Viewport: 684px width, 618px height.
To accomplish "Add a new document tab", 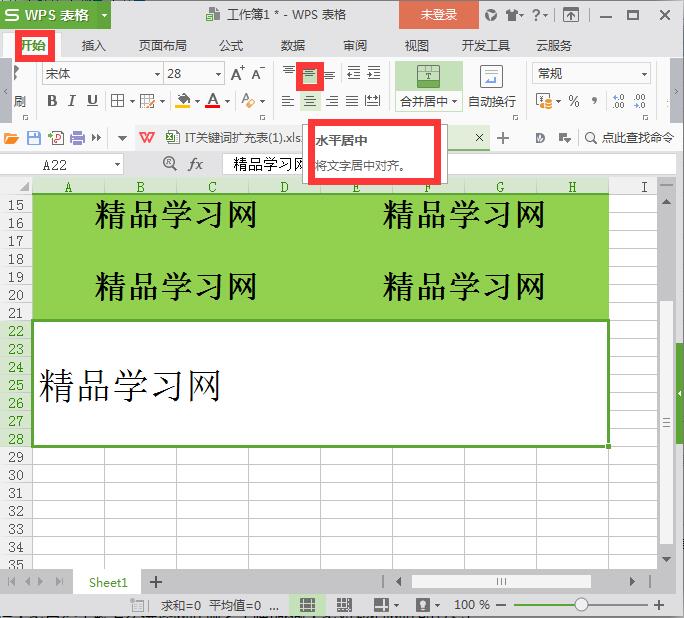I will pos(503,138).
